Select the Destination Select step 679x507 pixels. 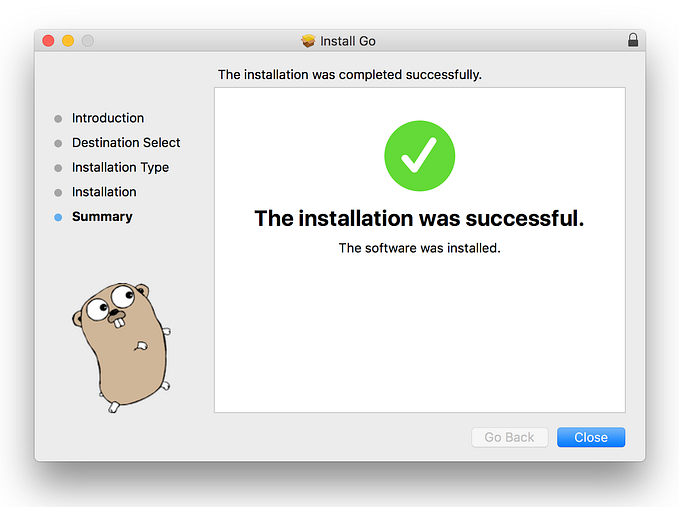(126, 143)
